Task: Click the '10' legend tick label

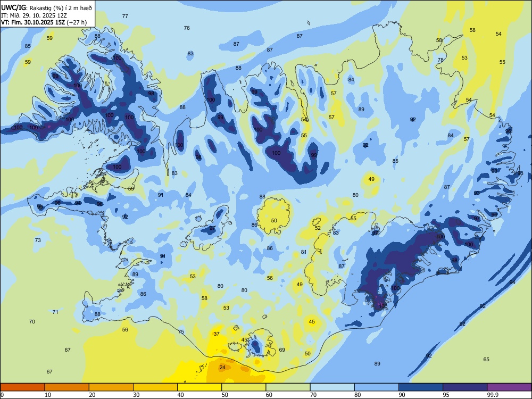Action: click(48, 395)
